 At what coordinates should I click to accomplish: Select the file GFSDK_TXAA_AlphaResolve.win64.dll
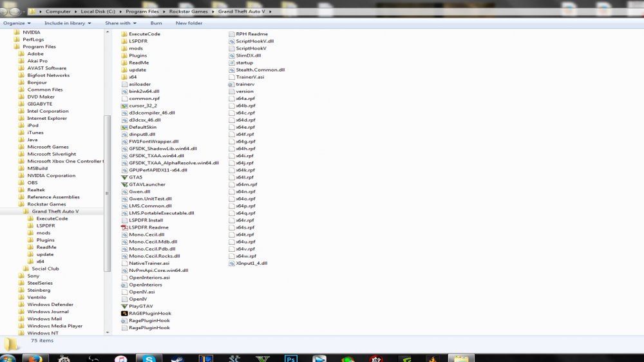(174, 163)
